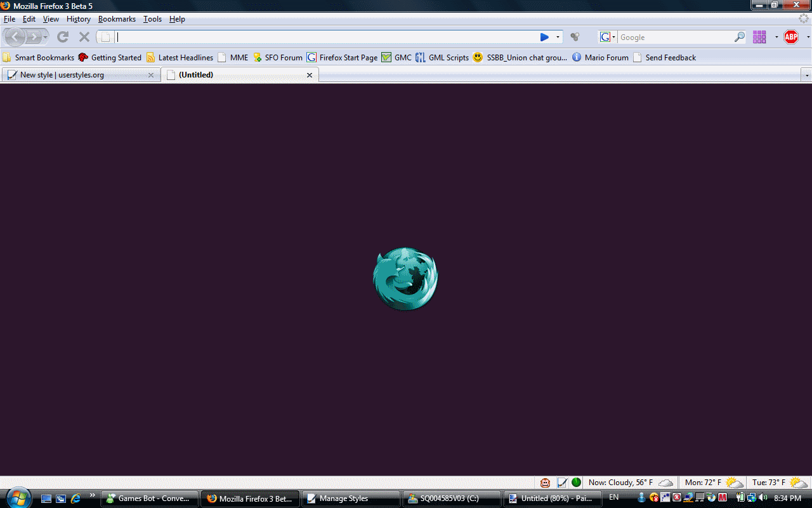Expand the quick launch overflow chevron
Viewport: 812px width, 508px height.
tap(93, 495)
